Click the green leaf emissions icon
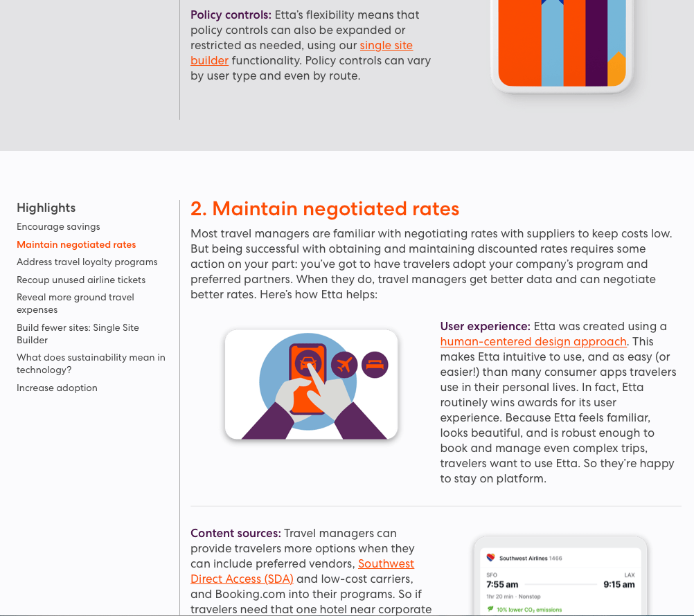Image resolution: width=694 pixels, height=616 pixels. [x=490, y=610]
